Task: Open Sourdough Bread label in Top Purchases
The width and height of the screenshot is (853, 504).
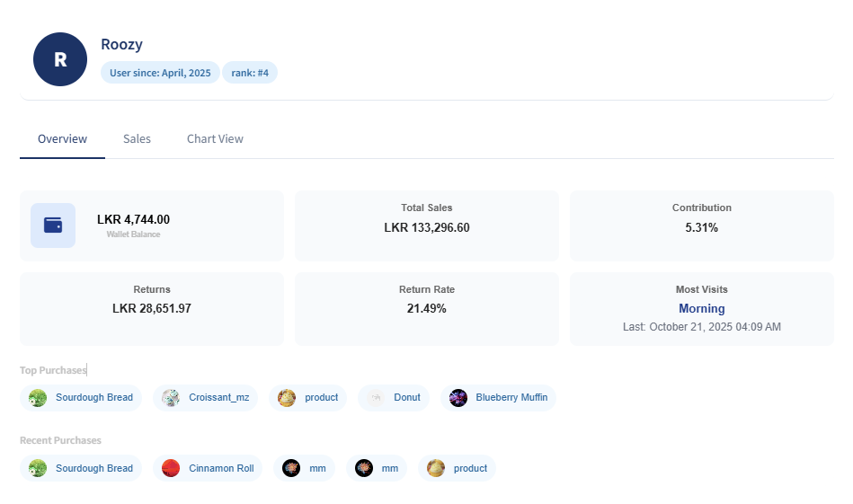Action: [94, 397]
